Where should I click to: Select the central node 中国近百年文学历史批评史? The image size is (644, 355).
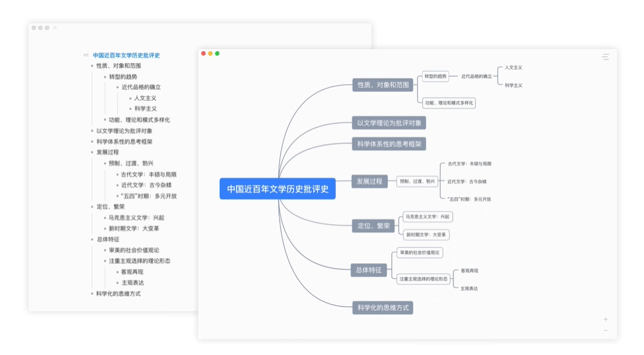[x=278, y=189]
